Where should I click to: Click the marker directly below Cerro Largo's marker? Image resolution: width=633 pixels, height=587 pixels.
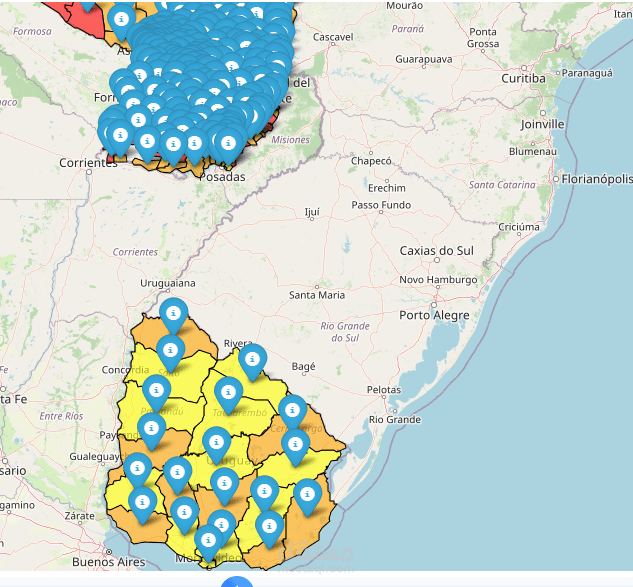(x=296, y=445)
